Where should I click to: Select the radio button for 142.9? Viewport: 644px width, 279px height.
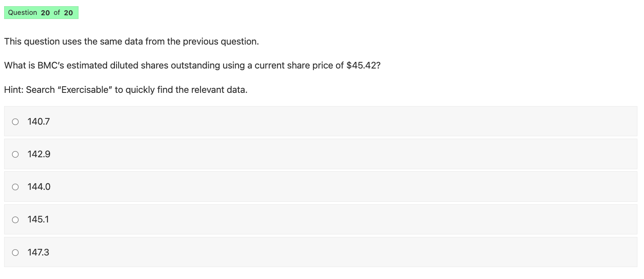coord(15,154)
